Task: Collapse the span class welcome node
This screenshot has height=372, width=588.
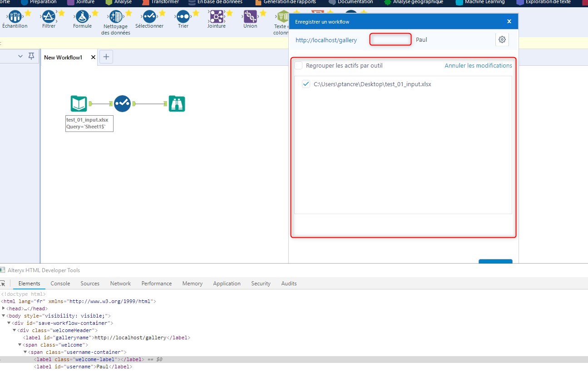Action: pos(20,345)
